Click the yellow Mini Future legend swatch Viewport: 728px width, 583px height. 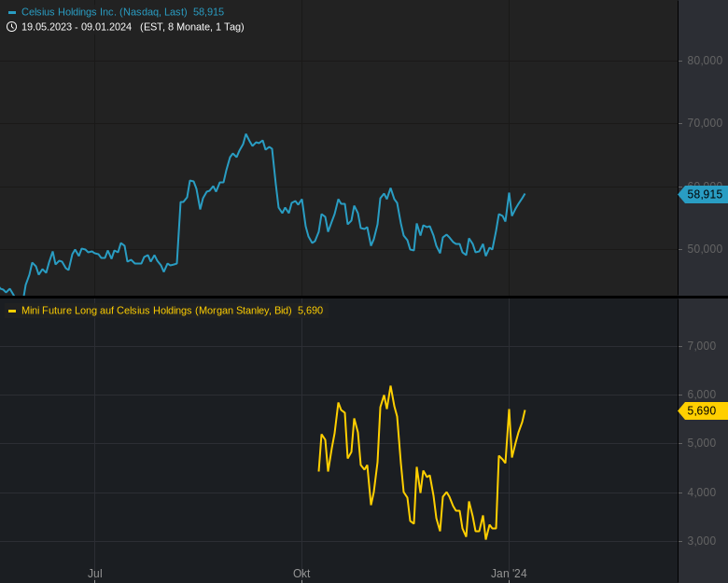[12, 311]
